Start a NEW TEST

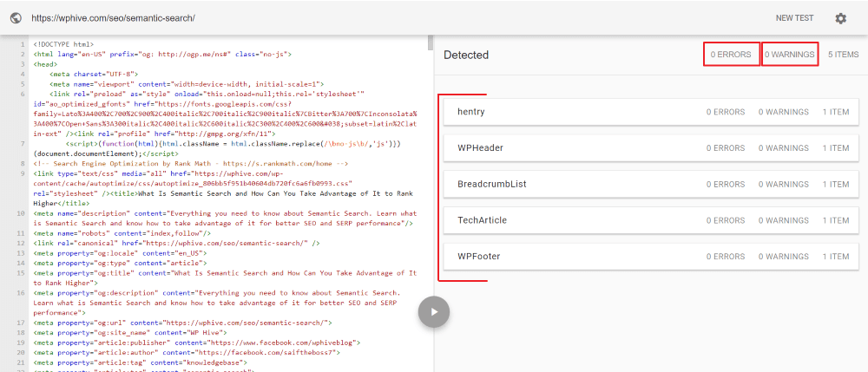tap(794, 17)
